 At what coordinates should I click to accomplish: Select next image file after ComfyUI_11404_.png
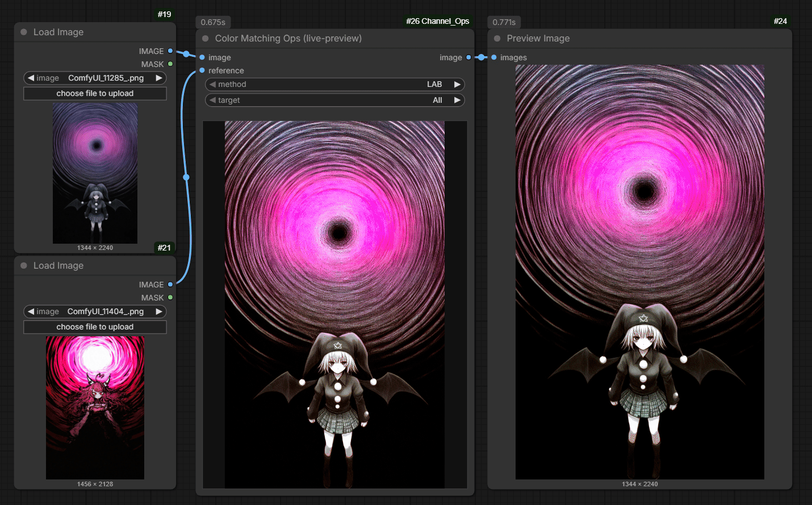[159, 311]
